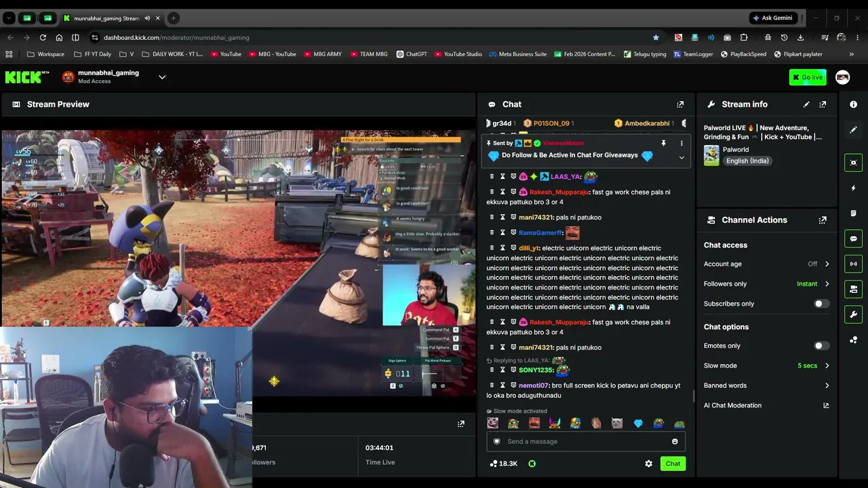Image resolution: width=868 pixels, height=488 pixels.
Task: Pop out the Stream info panel
Action: [x=823, y=104]
